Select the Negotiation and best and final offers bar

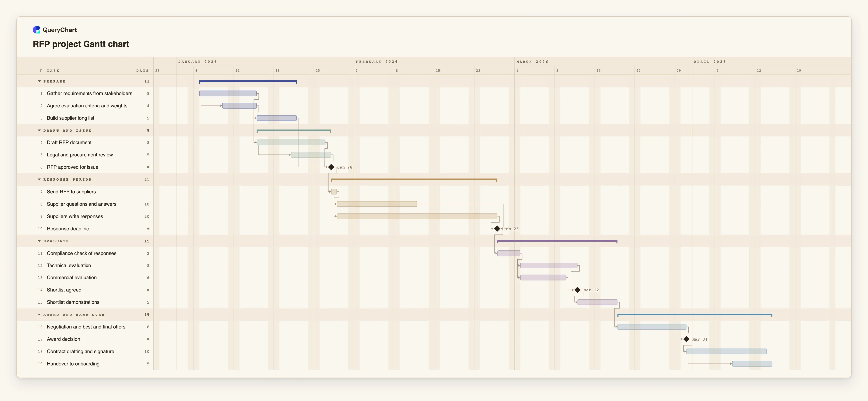652,327
